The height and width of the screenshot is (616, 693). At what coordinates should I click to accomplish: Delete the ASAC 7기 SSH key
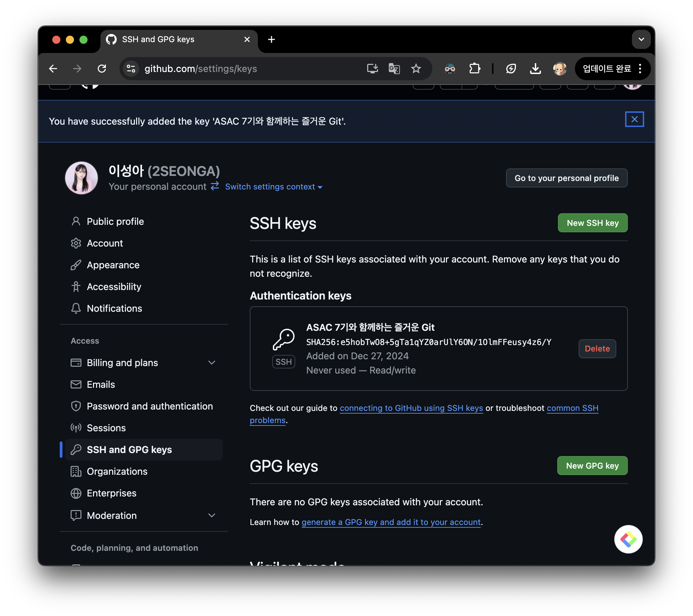click(x=597, y=348)
